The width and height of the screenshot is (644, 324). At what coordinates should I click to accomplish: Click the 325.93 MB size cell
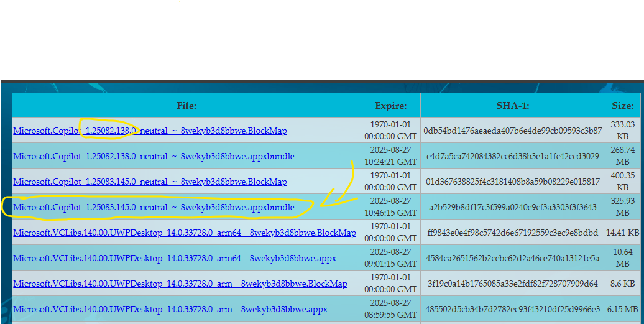(623, 207)
